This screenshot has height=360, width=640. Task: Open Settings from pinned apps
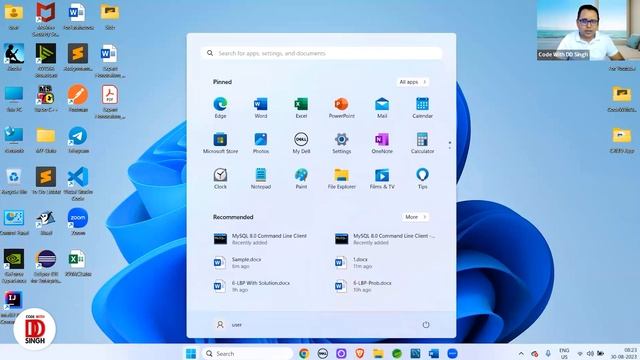coord(341,143)
